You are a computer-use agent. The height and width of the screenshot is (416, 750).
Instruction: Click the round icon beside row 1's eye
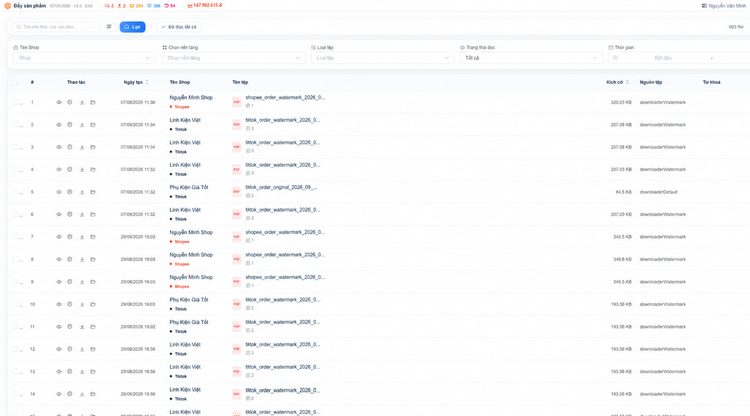pyautogui.click(x=70, y=102)
